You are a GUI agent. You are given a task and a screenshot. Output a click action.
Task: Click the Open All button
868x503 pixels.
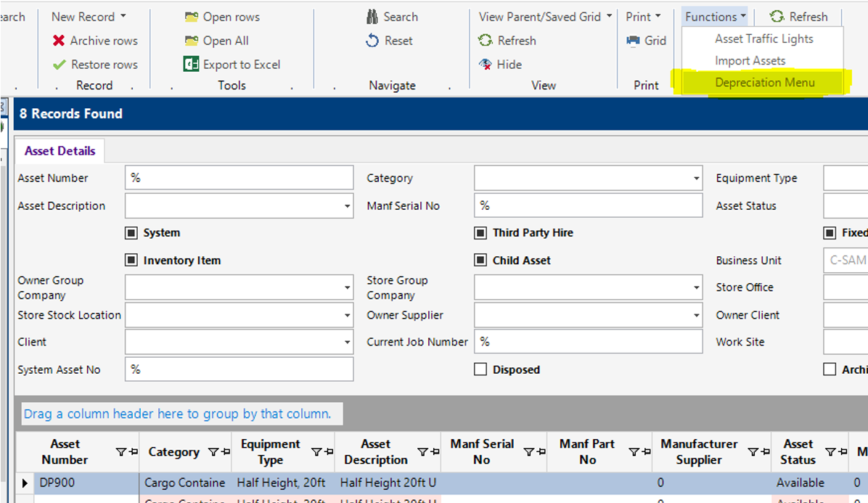click(x=225, y=41)
